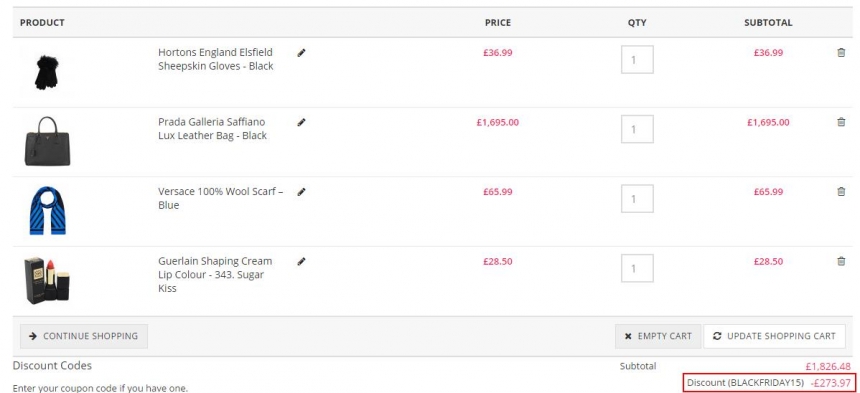Empty the cart with the Empty Cart button

[658, 336]
